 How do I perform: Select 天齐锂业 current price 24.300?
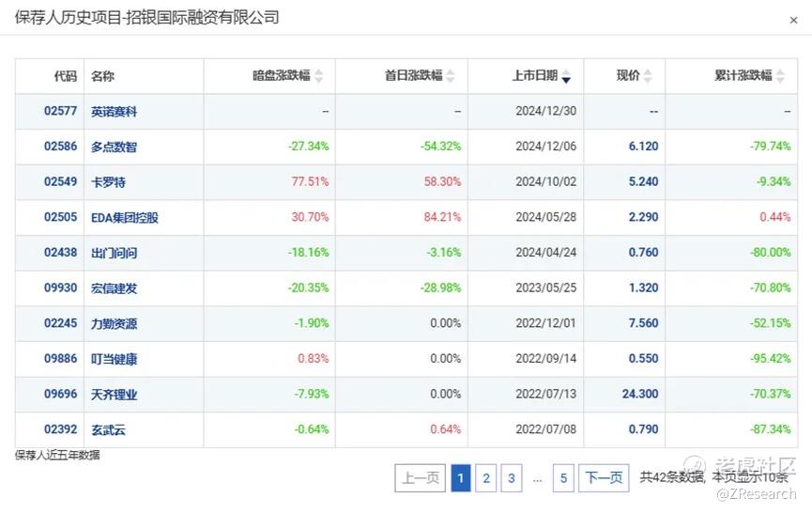(640, 394)
